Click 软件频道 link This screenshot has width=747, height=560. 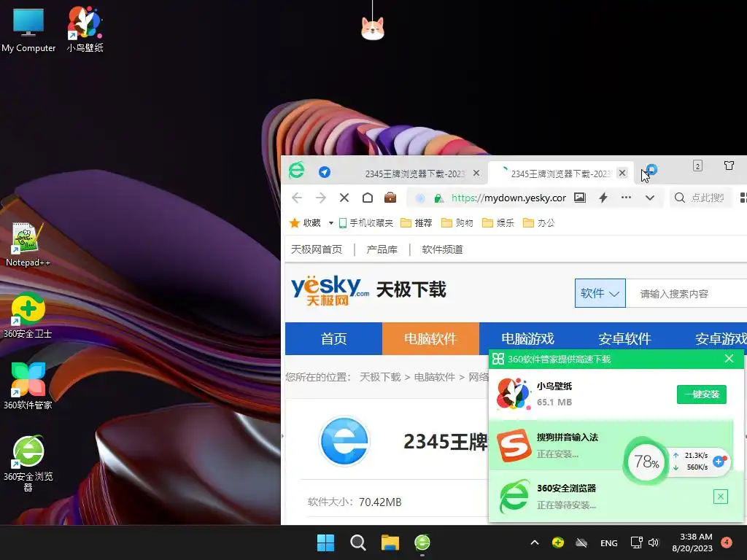point(442,249)
